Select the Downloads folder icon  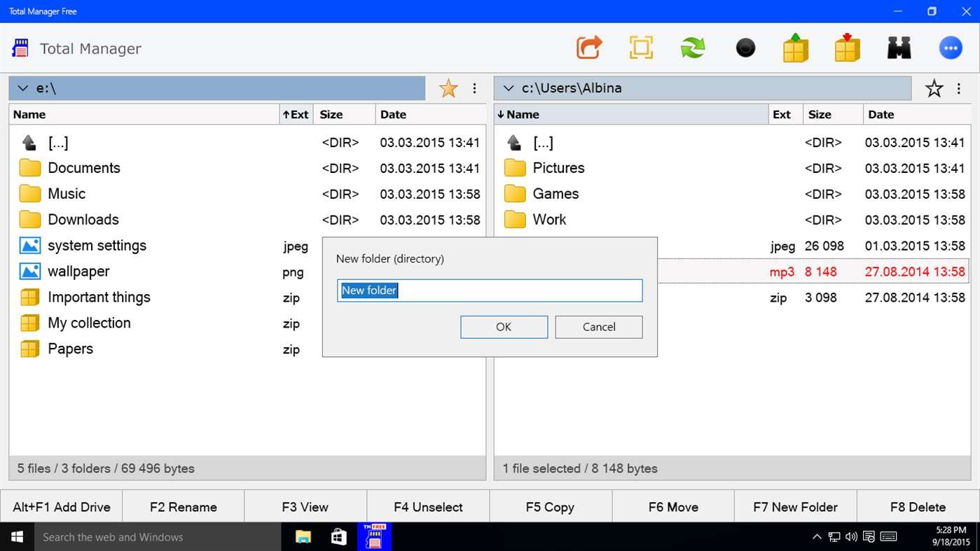click(x=29, y=220)
